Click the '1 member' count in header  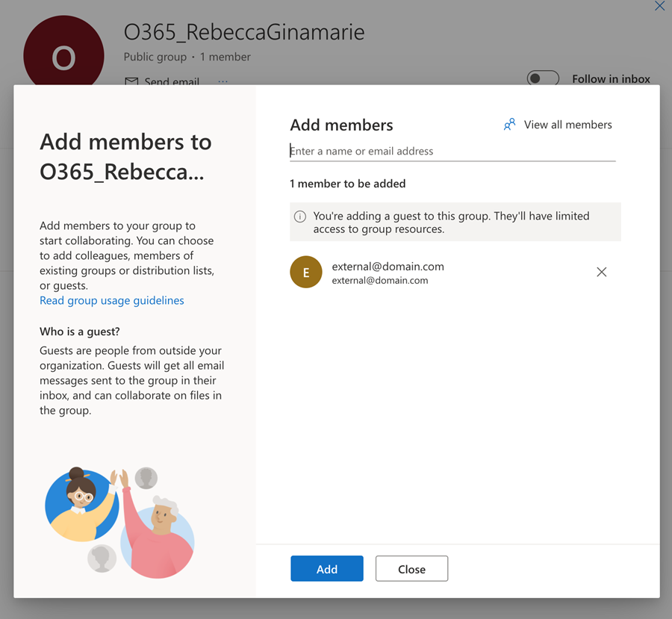[225, 57]
